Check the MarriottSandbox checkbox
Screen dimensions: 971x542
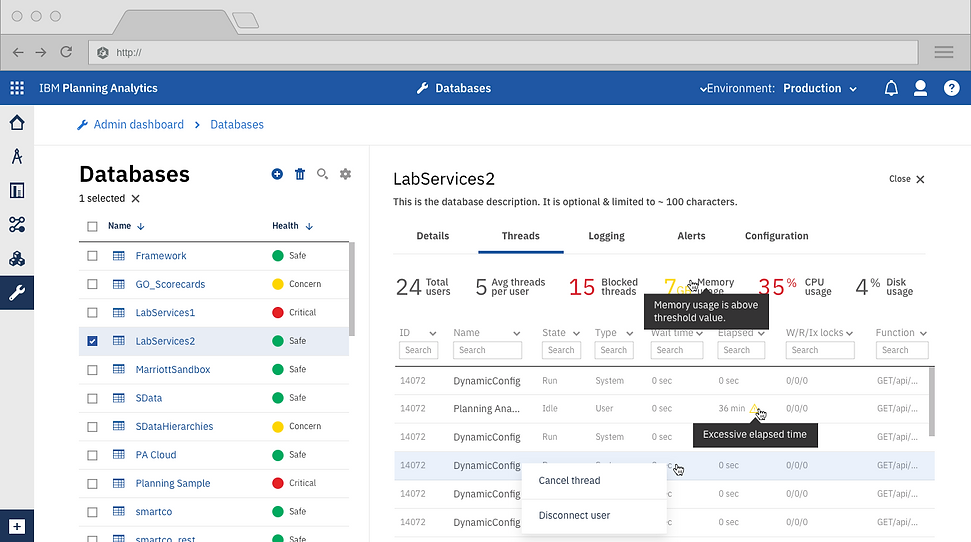[92, 370]
